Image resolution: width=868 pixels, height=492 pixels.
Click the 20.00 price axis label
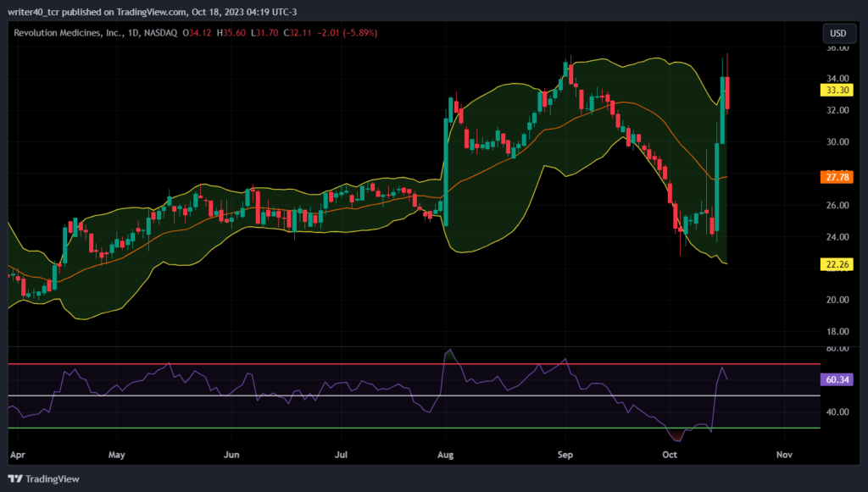pyautogui.click(x=837, y=300)
